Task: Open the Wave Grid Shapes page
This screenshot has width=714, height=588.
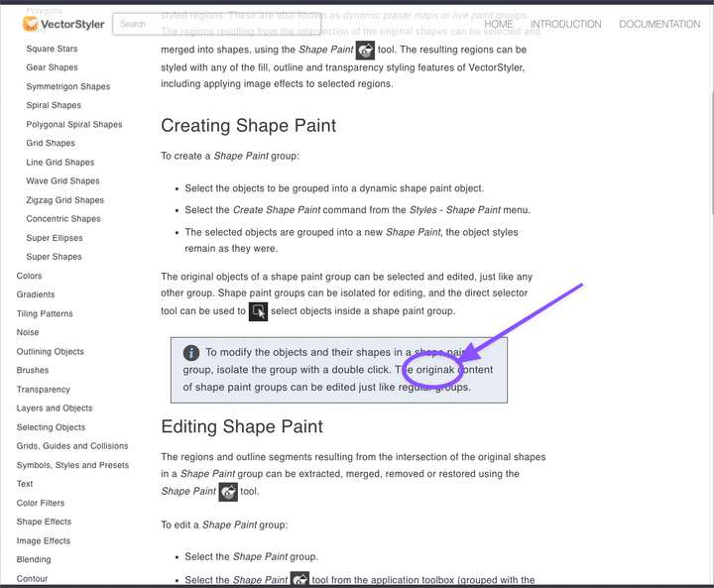Action: pyautogui.click(x=62, y=181)
